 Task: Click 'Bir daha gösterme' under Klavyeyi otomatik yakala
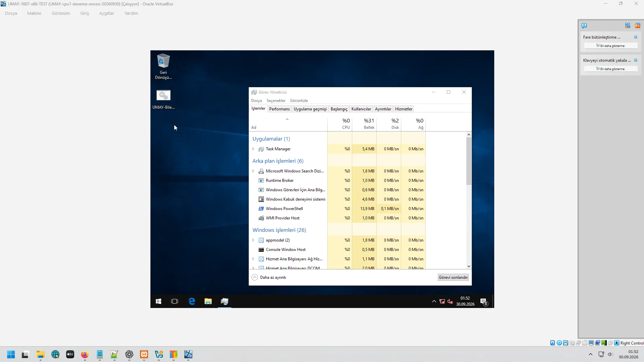610,69
